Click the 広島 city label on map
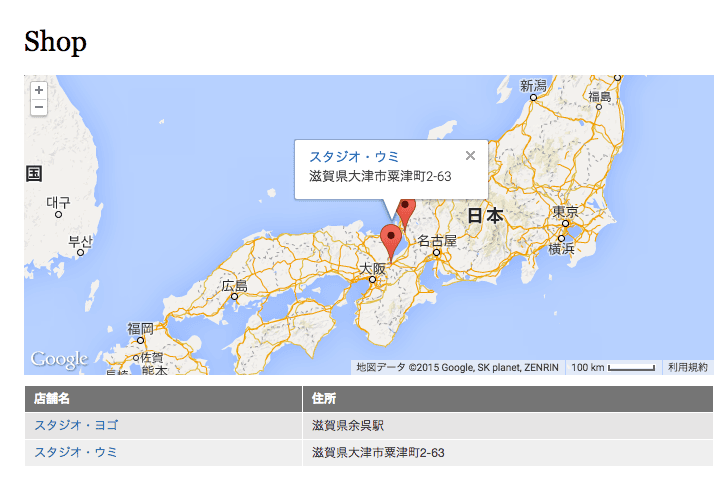722x485 pixels. 234,286
